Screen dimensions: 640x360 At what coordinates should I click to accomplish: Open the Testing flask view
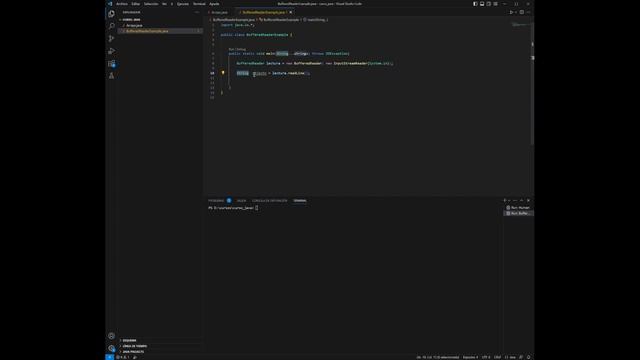tap(111, 76)
